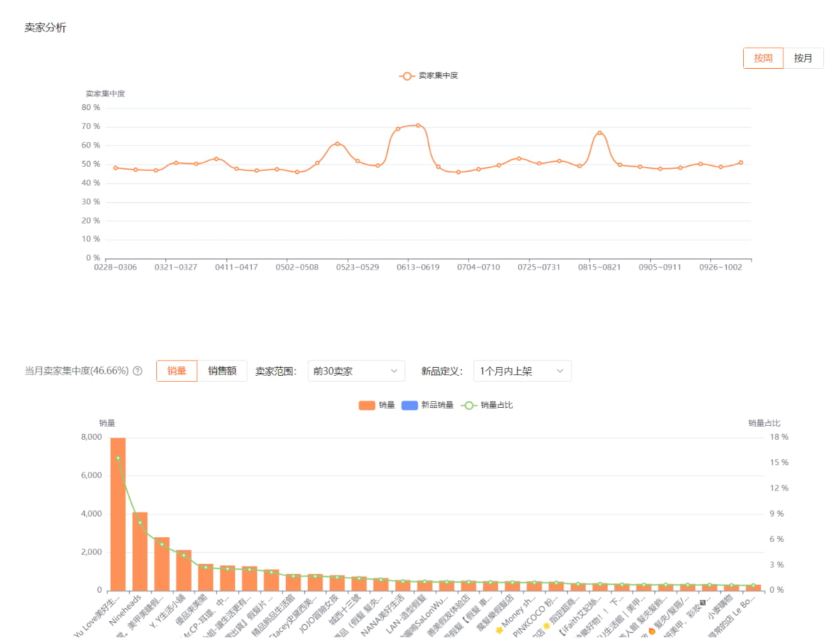Click the help icon beside 当月卖家集中度
Screen dimensions: 828x644
point(138,371)
